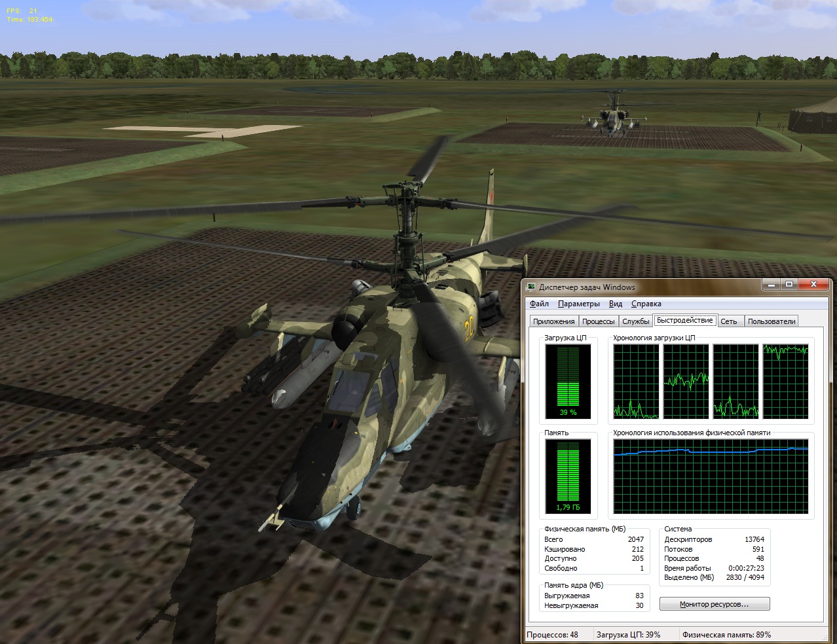Switch to the Пользователи tab
This screenshot has width=837, height=644.
point(772,321)
